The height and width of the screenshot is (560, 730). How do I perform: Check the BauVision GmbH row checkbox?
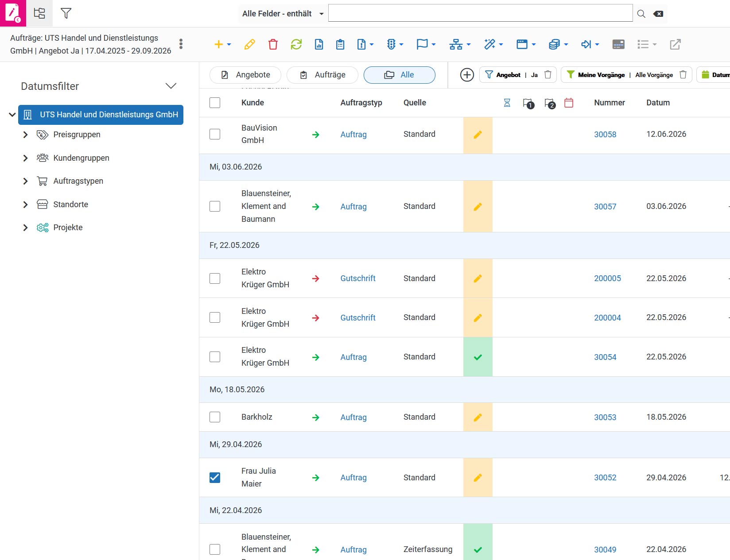215,134
